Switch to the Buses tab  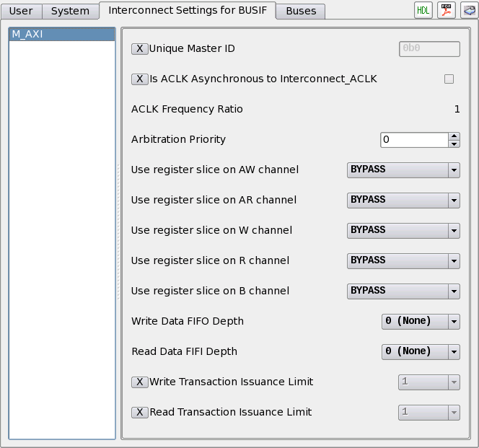[x=301, y=12]
